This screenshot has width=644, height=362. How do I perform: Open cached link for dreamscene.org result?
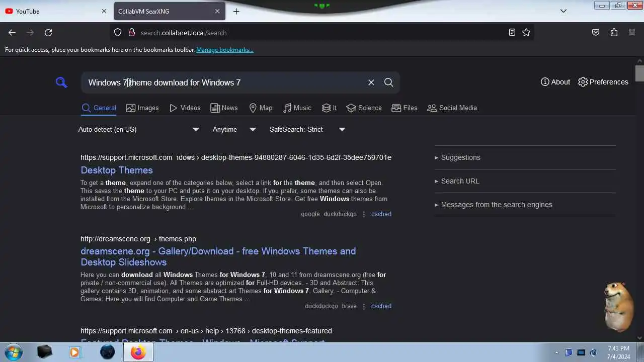point(381,306)
